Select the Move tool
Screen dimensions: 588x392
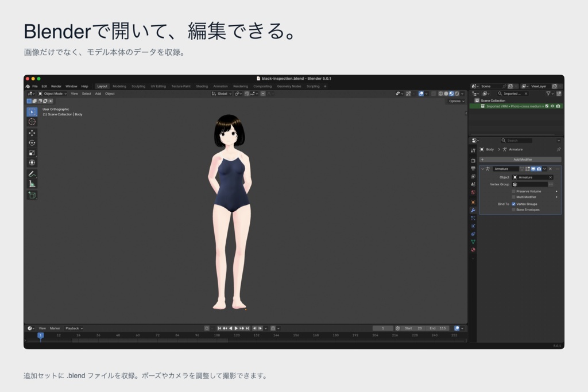point(32,133)
